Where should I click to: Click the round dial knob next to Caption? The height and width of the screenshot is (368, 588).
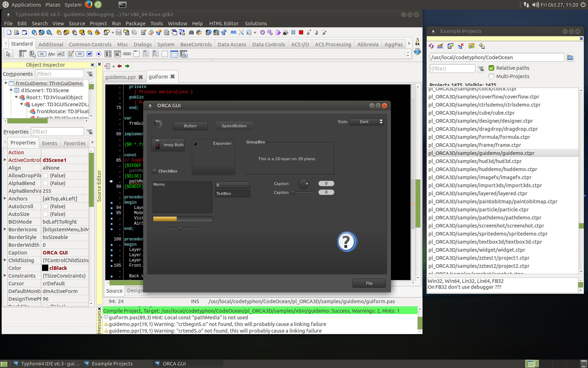[303, 183]
